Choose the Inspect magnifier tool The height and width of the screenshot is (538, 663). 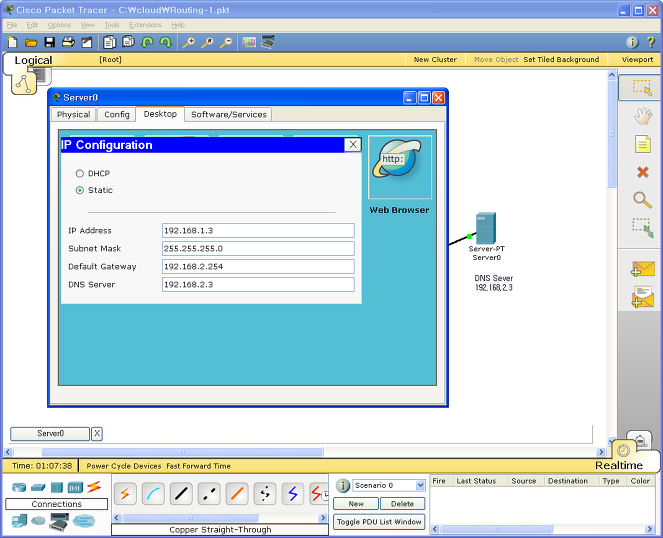[642, 200]
